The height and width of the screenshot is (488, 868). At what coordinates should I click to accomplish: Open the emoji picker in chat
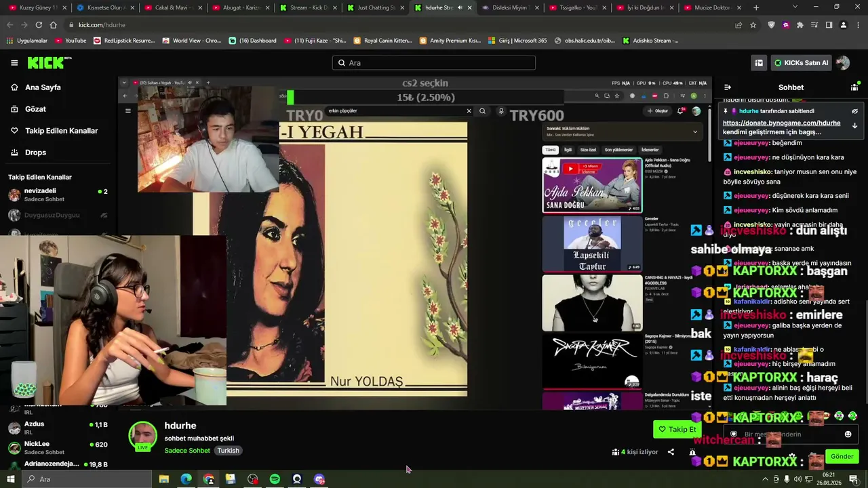tap(848, 434)
